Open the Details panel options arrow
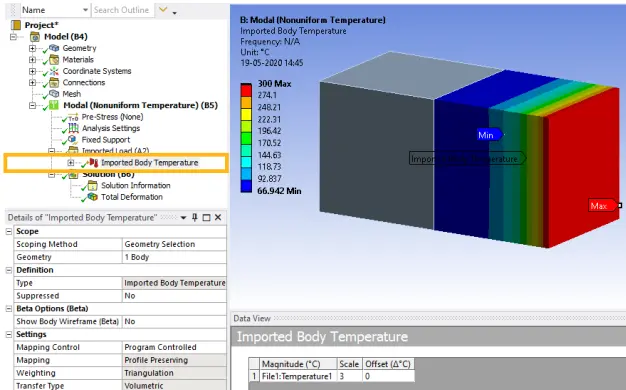The width and height of the screenshot is (626, 390). [x=183, y=218]
